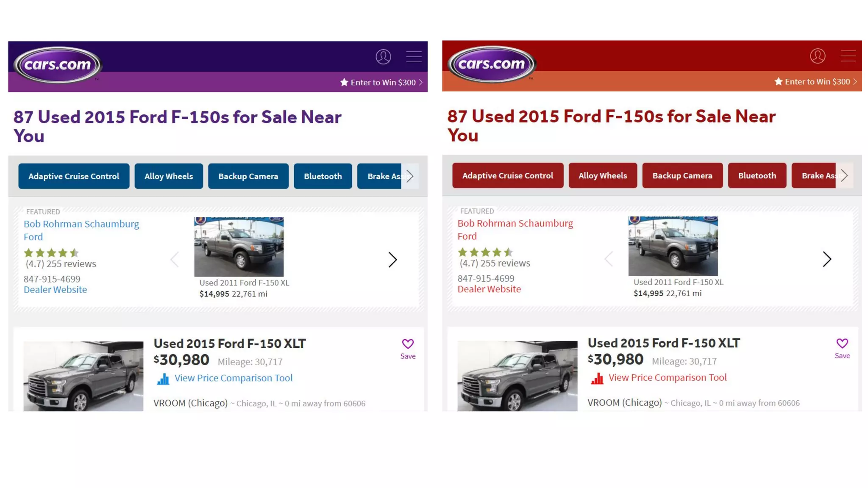Open red Bob Rohrman Schaumburg Ford link
Viewport: 868px width, 488px height.
(515, 229)
